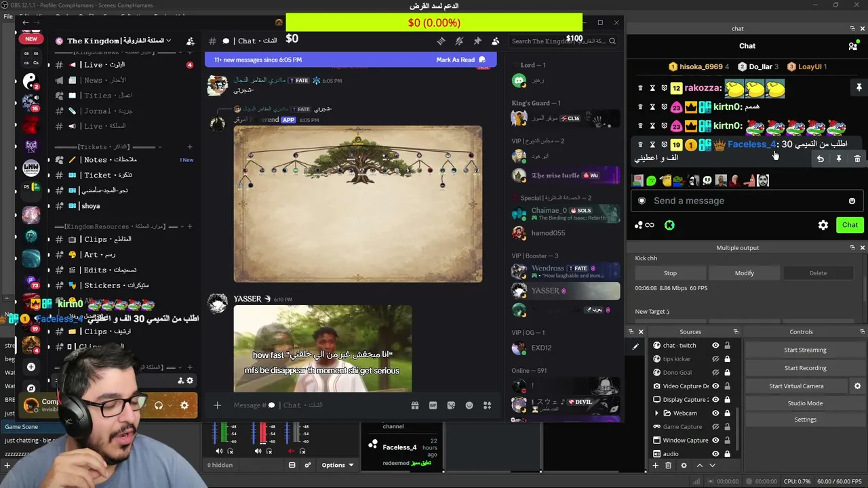Viewport: 868px width, 488px height.
Task: Add a server with the plus icon
Action: 31,367
